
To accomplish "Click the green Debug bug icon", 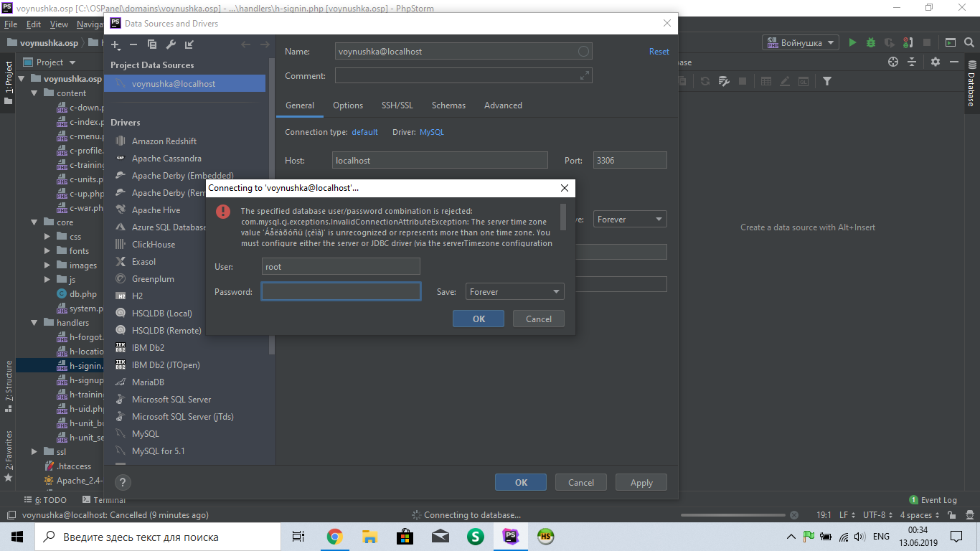I will [870, 42].
